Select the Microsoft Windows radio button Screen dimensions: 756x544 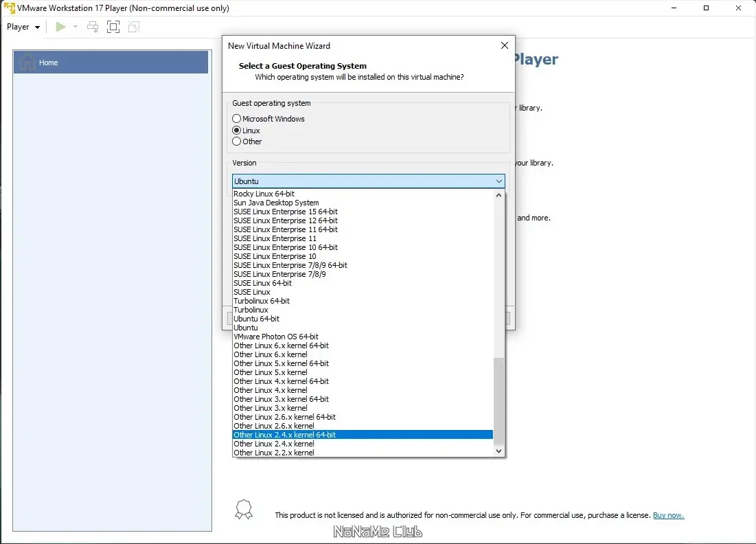pyautogui.click(x=236, y=119)
